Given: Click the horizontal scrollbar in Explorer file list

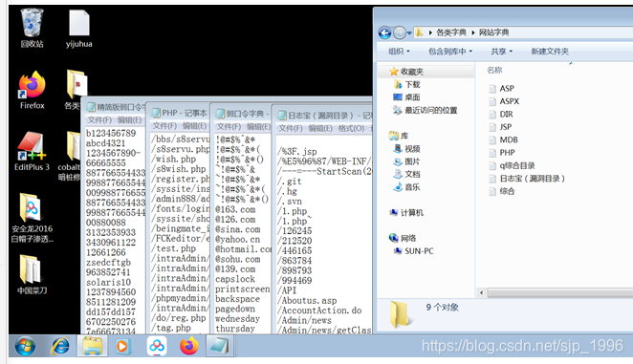Looking at the screenshot, I should 560,292.
